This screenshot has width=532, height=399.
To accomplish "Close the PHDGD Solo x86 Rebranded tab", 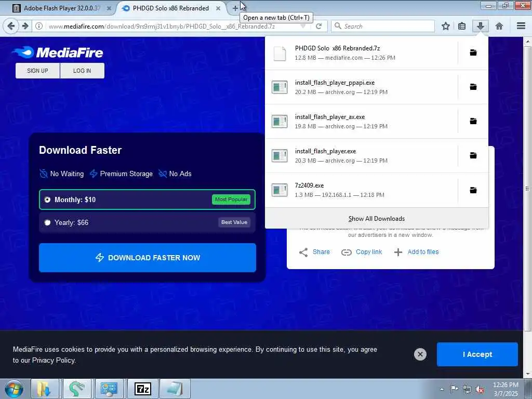I will (218, 8).
